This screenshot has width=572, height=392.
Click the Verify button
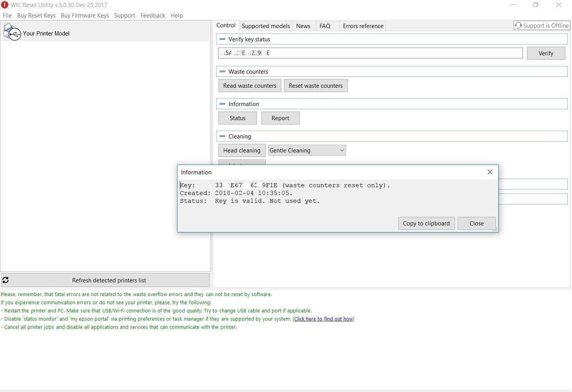[546, 53]
